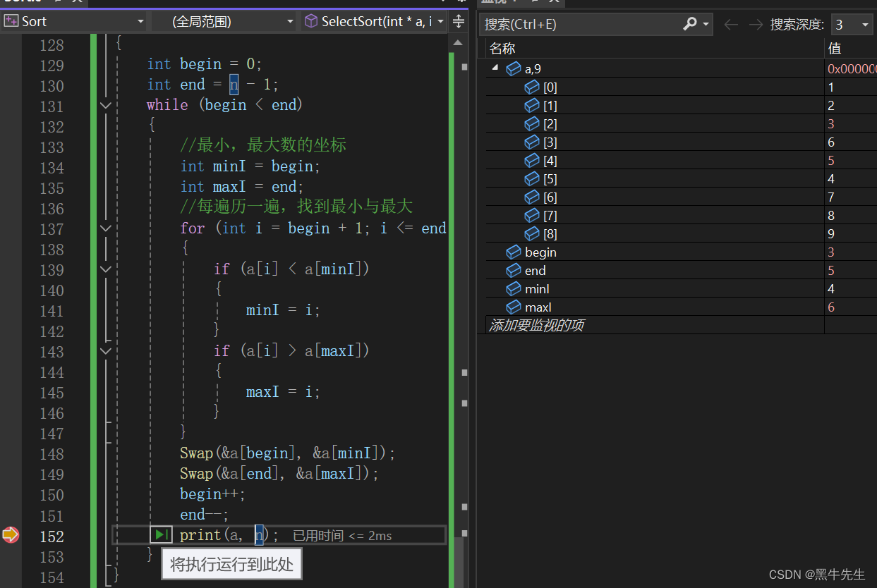Click the current breakpoint arrow marker on line 152
Screen dimensions: 877x588
point(10,535)
